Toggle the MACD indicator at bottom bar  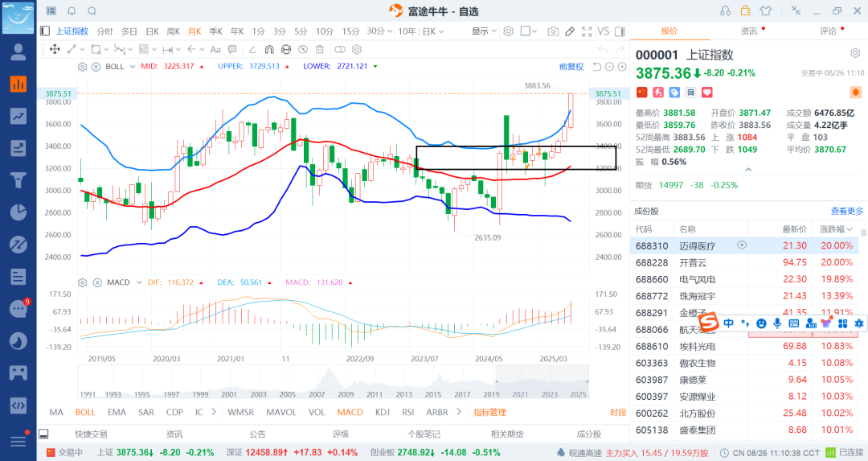point(350,412)
